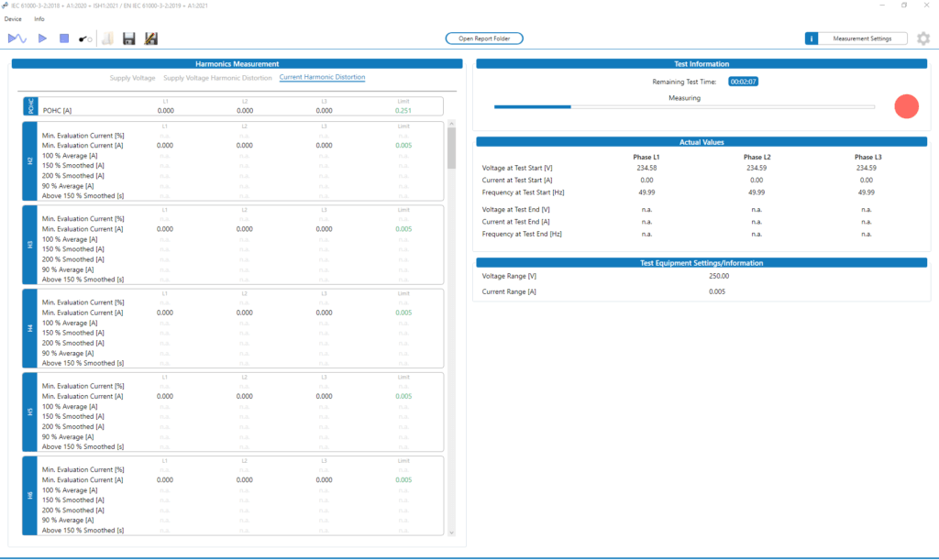This screenshot has width=939, height=560.
Task: Open settings via the gear icon
Action: click(x=923, y=38)
